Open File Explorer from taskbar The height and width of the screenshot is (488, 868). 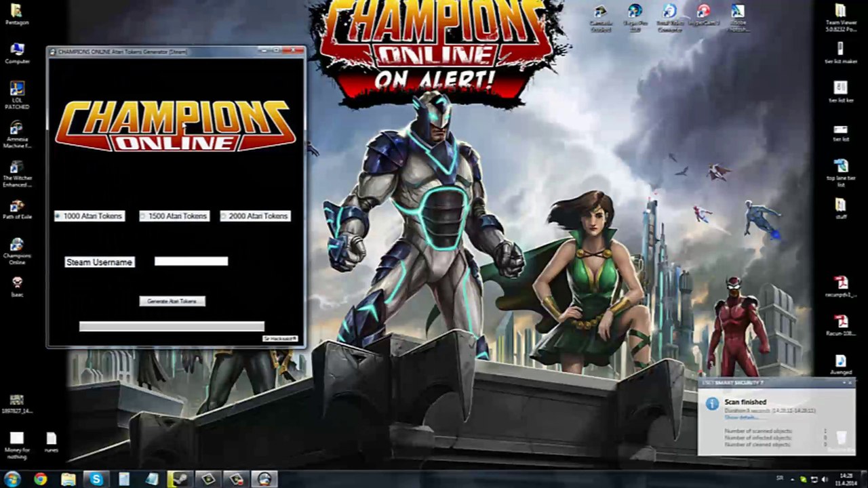coord(68,479)
